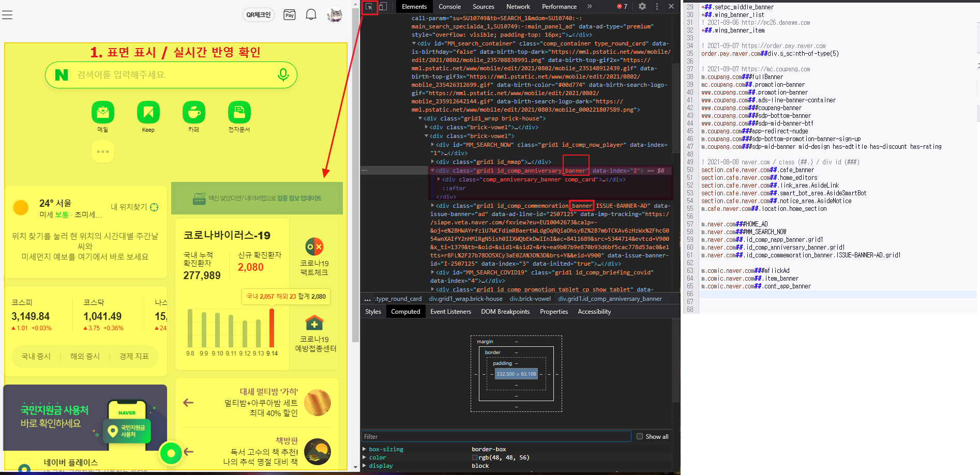Open DOM Breakpoints pane tab
The height and width of the screenshot is (475, 980).
pyautogui.click(x=505, y=312)
